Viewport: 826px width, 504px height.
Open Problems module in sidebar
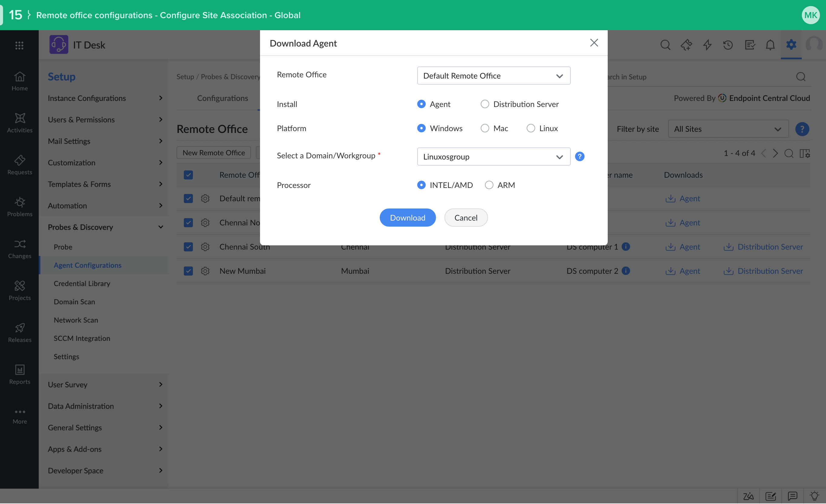(x=19, y=207)
